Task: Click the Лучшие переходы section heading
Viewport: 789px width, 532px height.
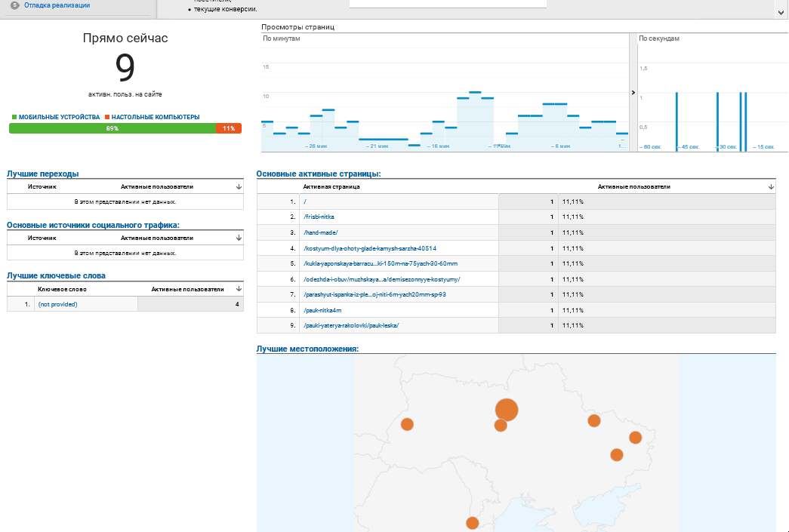Action: (42, 174)
